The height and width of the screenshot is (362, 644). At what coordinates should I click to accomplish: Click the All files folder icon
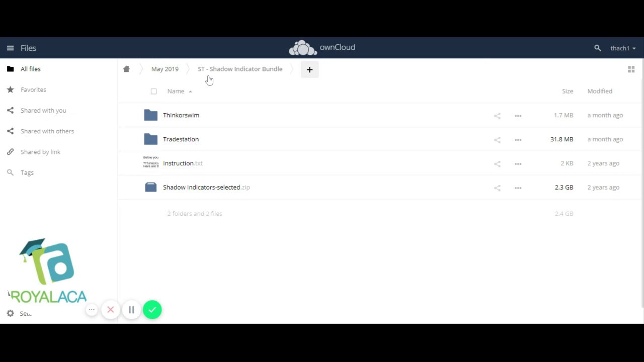(x=10, y=69)
